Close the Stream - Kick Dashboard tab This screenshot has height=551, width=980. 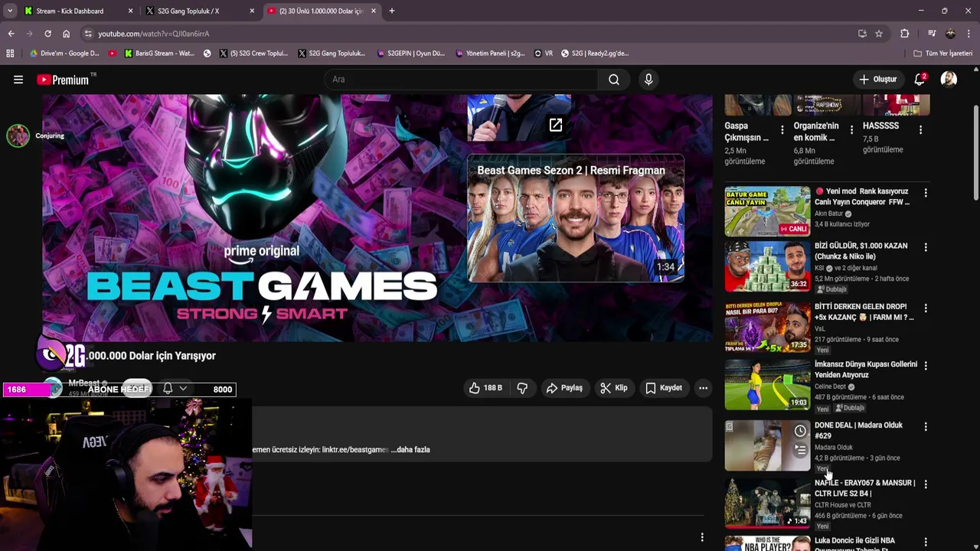click(x=130, y=11)
